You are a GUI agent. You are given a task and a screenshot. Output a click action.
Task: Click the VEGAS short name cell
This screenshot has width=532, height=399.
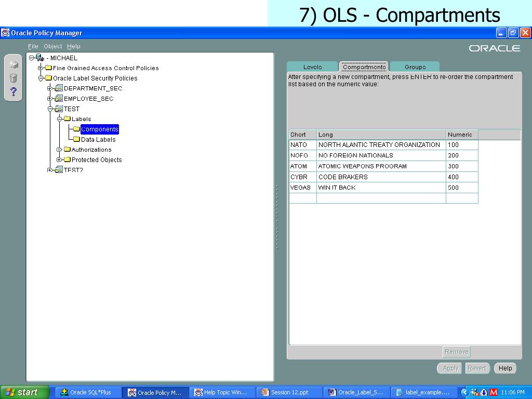click(303, 188)
